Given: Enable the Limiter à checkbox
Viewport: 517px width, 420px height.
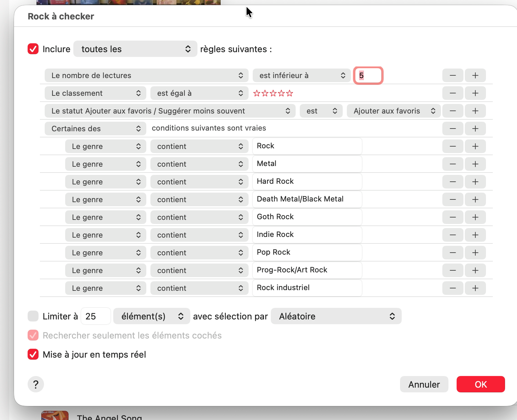Looking at the screenshot, I should 33,316.
